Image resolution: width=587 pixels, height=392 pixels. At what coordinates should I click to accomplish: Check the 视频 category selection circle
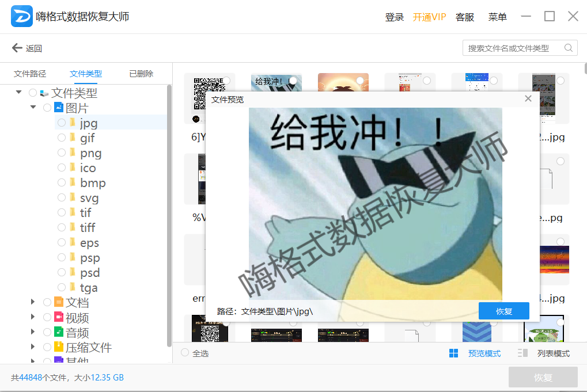[x=47, y=317]
